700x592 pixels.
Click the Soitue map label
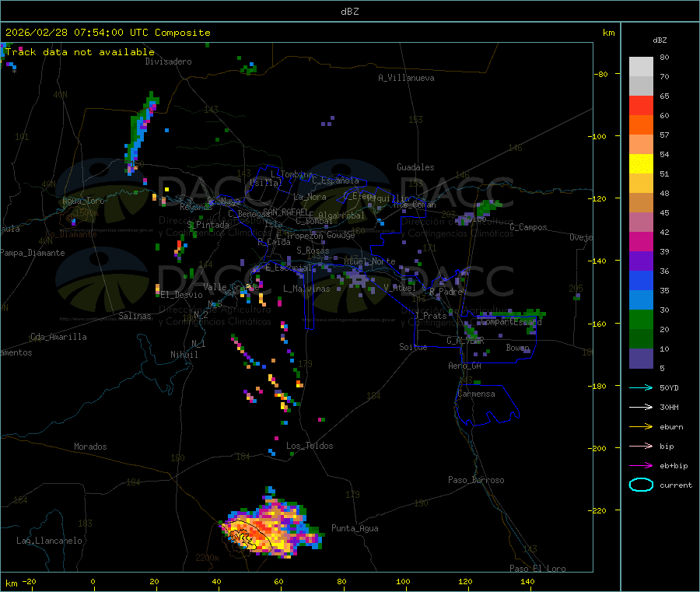[x=413, y=347]
